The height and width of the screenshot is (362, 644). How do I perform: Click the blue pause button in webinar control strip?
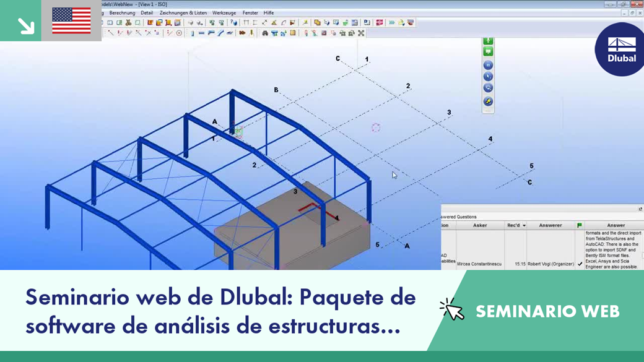coord(488,65)
